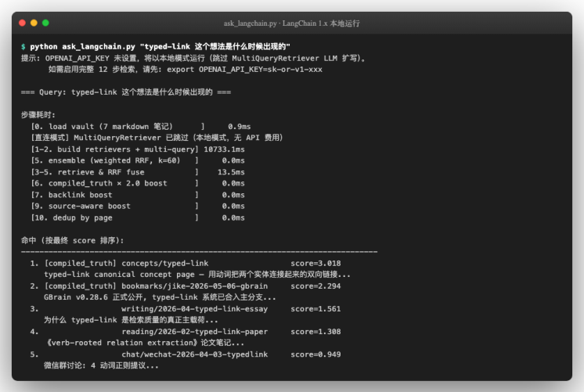Open result bookmarks/jike-2026-05-06-gbrain path

[x=194, y=286]
